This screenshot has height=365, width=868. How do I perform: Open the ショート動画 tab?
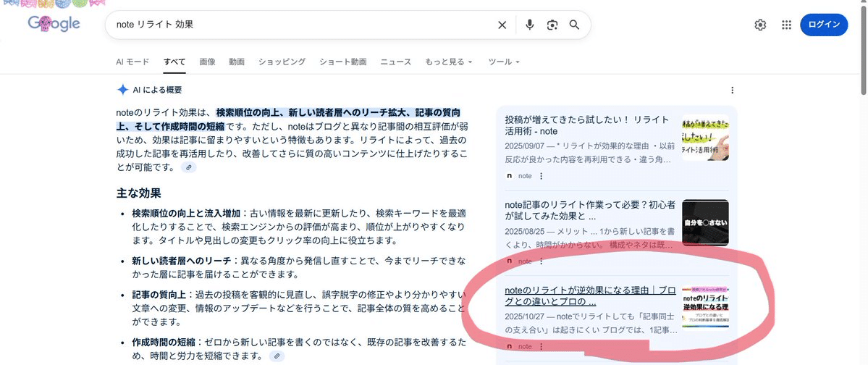click(342, 62)
